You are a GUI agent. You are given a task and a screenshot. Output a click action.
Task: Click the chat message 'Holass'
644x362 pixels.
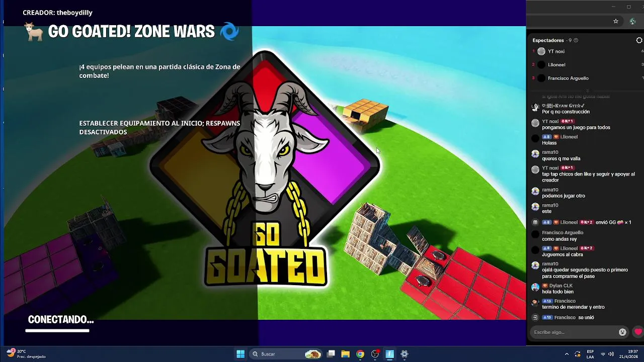(549, 143)
